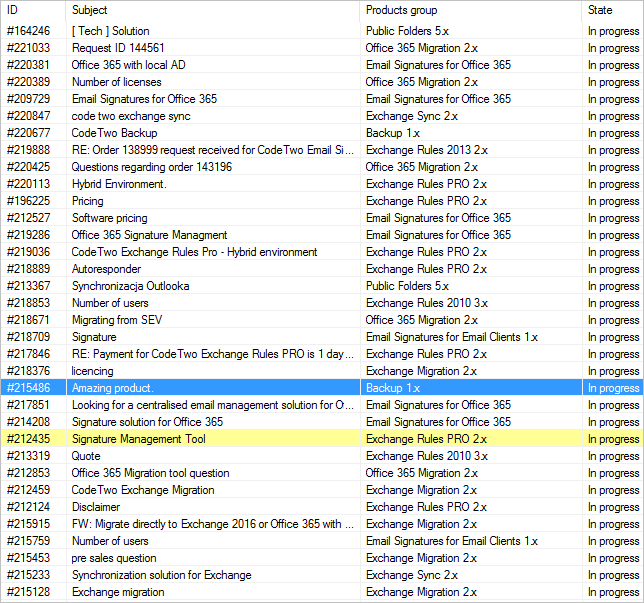Click subject 'Amazing product.'
Image resolution: width=644 pixels, height=603 pixels.
coord(113,388)
